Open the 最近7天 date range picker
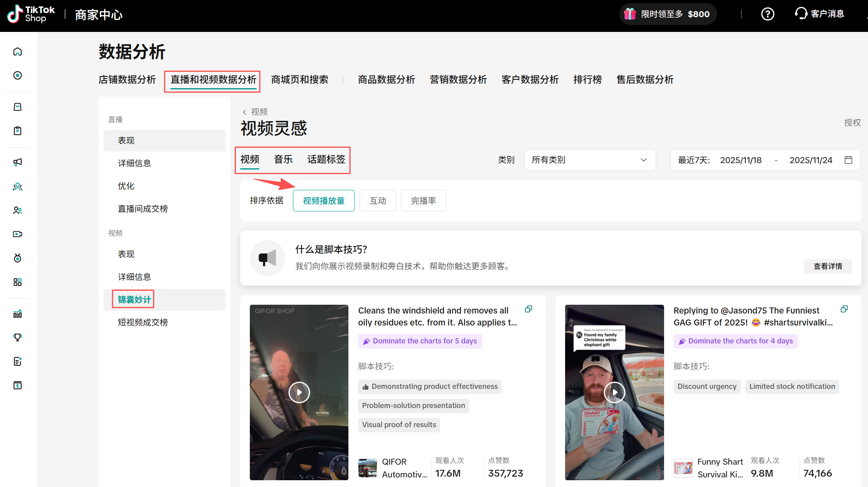This screenshot has width=868, height=487. (765, 160)
